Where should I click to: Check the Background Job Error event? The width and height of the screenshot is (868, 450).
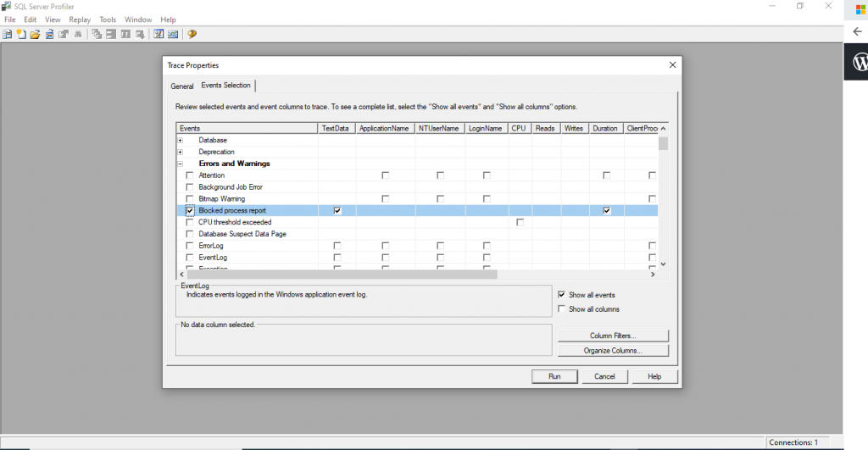[190, 187]
